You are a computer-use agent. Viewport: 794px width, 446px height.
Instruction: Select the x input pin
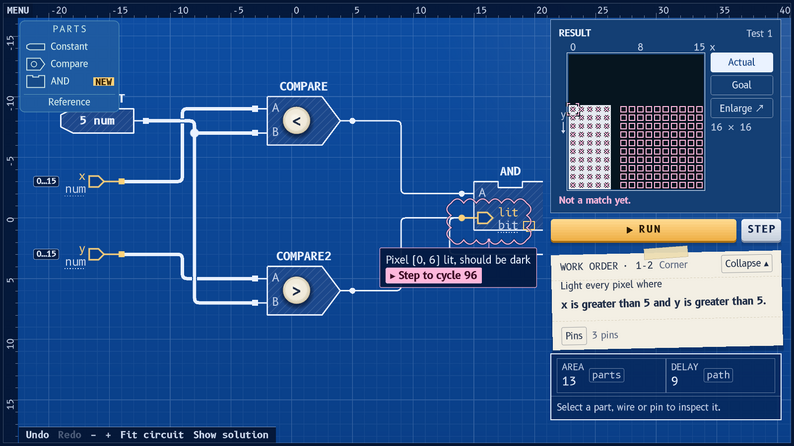coord(96,181)
